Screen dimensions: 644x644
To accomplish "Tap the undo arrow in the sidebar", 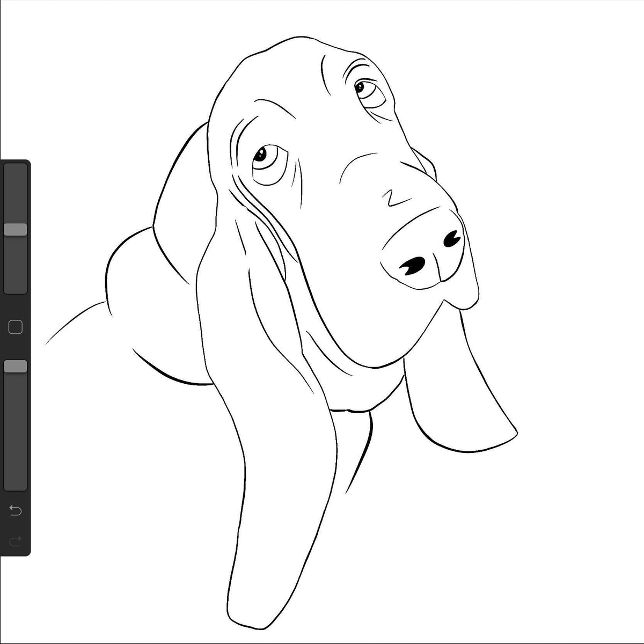I will [16, 510].
